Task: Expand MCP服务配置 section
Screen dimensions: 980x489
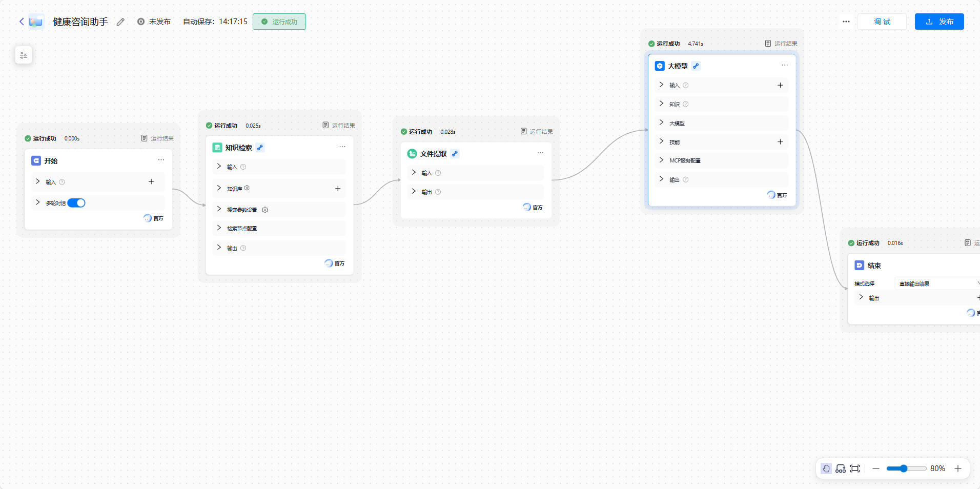Action: point(662,160)
